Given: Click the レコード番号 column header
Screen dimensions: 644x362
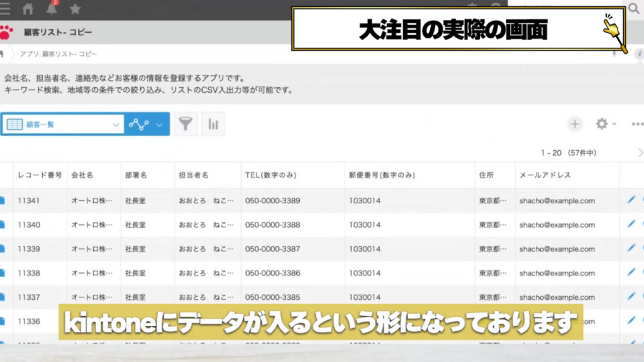Looking at the screenshot, I should [x=40, y=175].
